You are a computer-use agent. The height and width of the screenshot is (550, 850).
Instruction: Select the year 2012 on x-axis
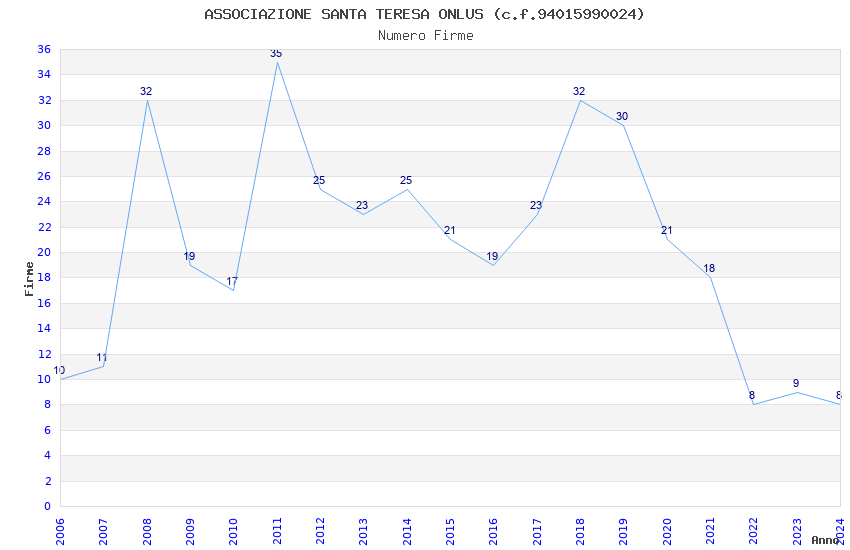pyautogui.click(x=320, y=531)
